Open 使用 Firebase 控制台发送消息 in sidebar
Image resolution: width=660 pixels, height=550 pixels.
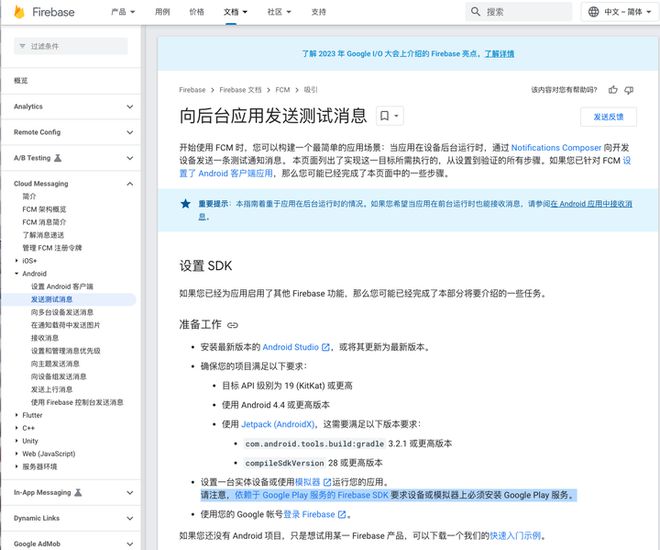pyautogui.click(x=77, y=402)
